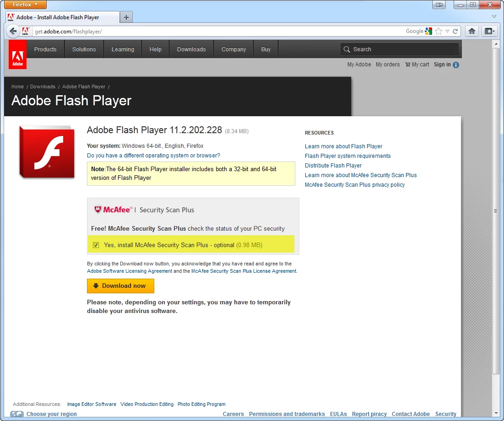Click the different operating system or browser link
Image resolution: width=504 pixels, height=421 pixels.
(154, 156)
